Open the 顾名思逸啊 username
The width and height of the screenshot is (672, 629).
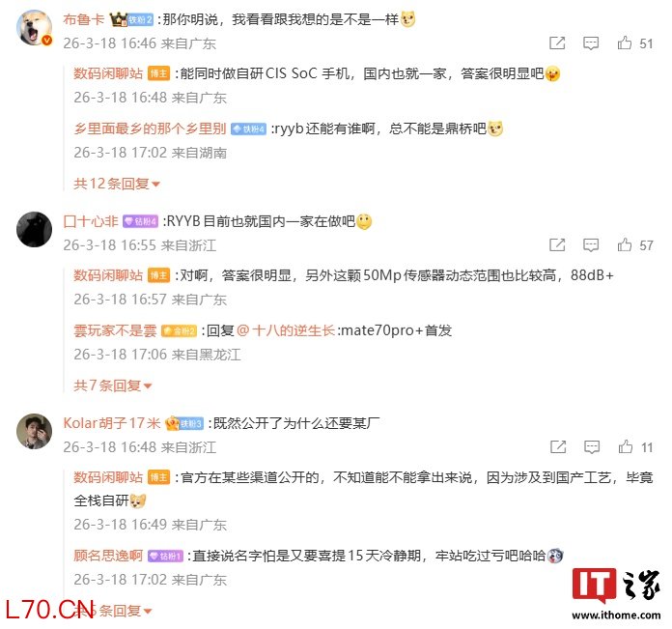[108, 556]
